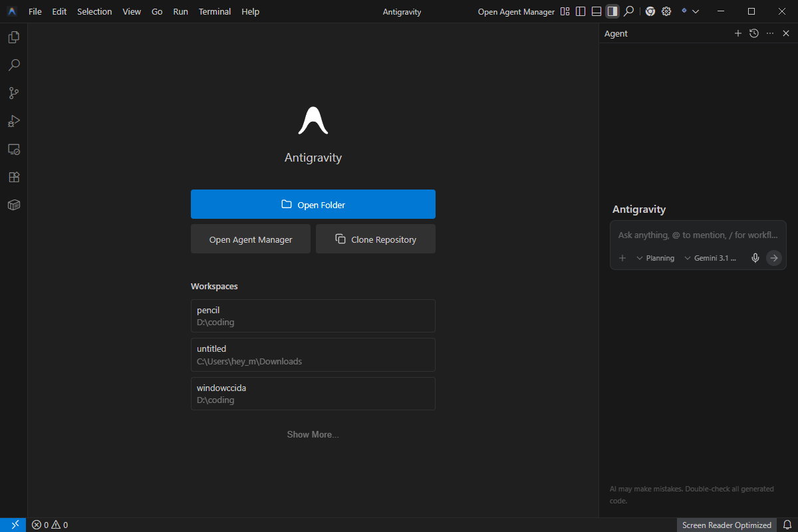The image size is (798, 532).
Task: Expand the Gemini 3.1 model dropdown
Action: (x=710, y=258)
